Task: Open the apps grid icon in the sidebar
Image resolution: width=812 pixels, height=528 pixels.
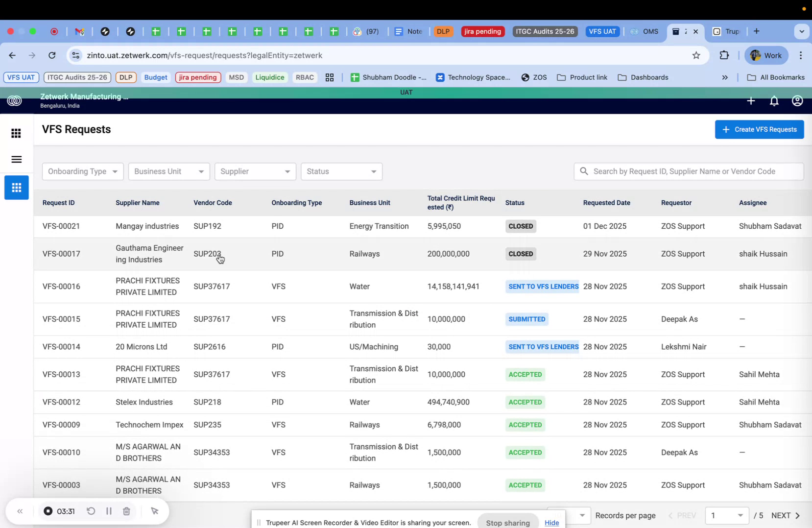Action: click(x=16, y=133)
